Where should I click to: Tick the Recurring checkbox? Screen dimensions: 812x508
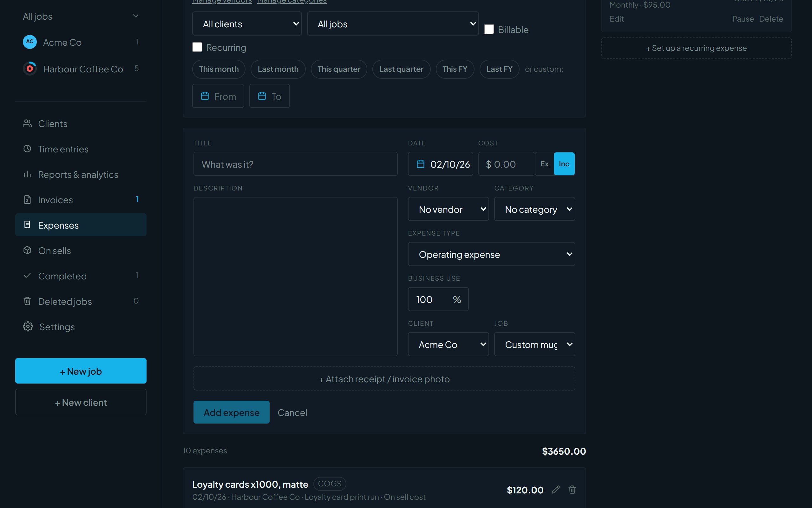(x=197, y=47)
